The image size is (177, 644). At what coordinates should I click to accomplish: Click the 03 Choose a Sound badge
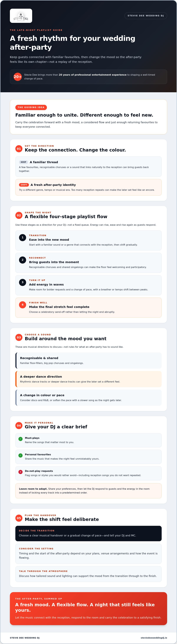point(19,337)
